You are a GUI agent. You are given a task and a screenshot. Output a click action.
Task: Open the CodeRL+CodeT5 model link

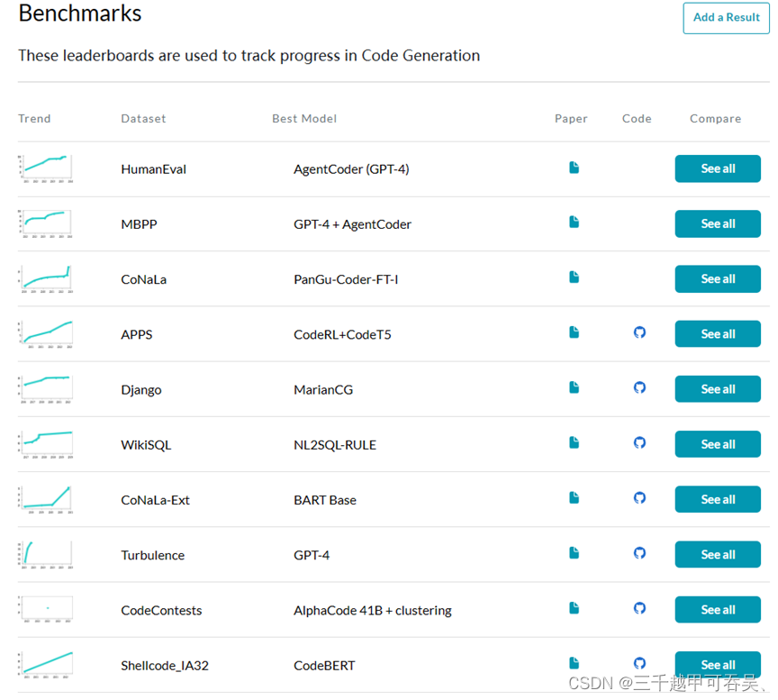[342, 334]
